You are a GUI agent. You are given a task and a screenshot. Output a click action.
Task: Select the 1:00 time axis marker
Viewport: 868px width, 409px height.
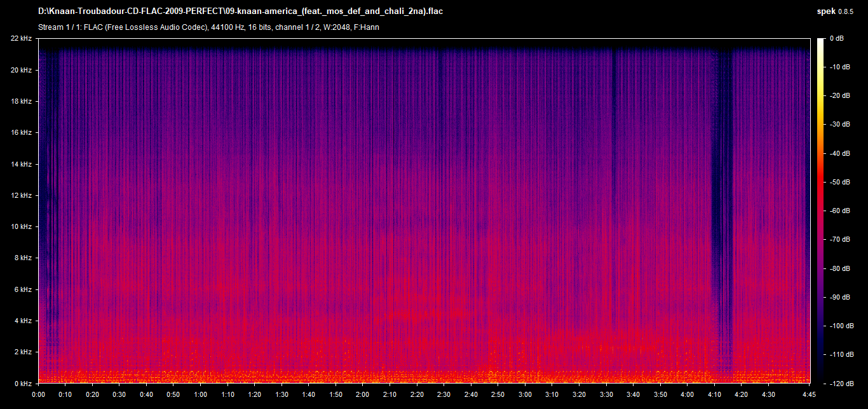[x=201, y=394]
